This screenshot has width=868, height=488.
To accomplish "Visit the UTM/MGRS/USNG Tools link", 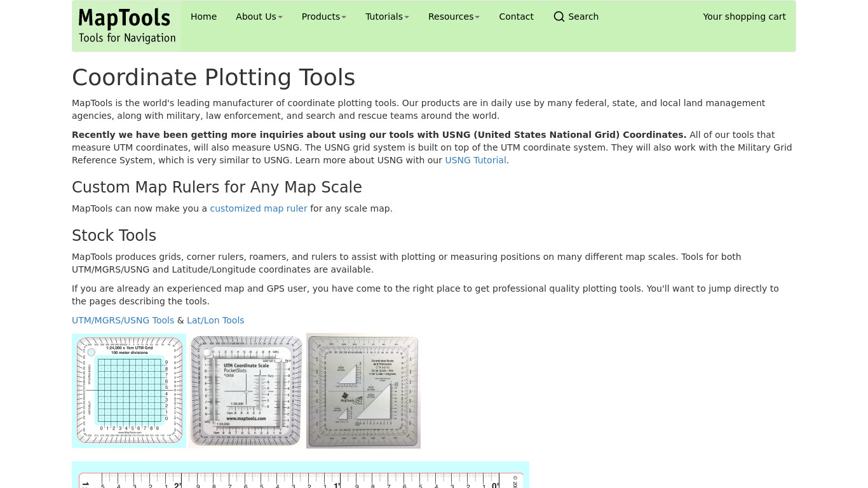I will (x=123, y=320).
